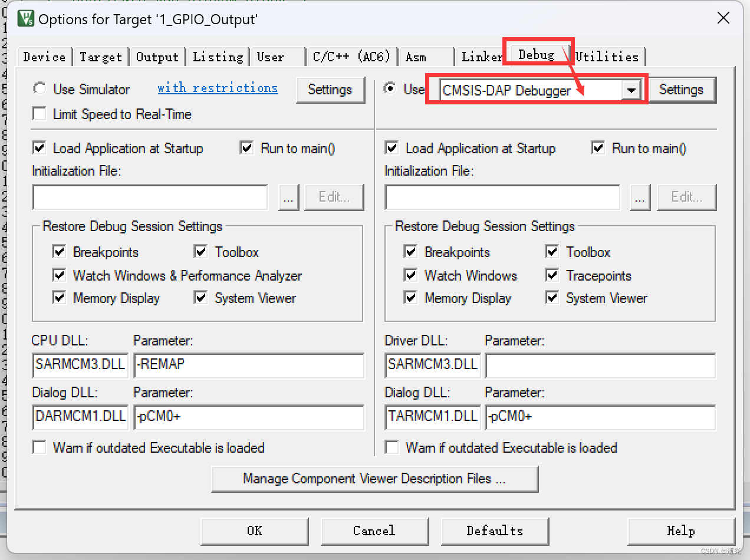Viewport: 750px width, 560px height.
Task: Toggle Watch Windows & Performance Analyzer checkbox
Action: point(60,275)
